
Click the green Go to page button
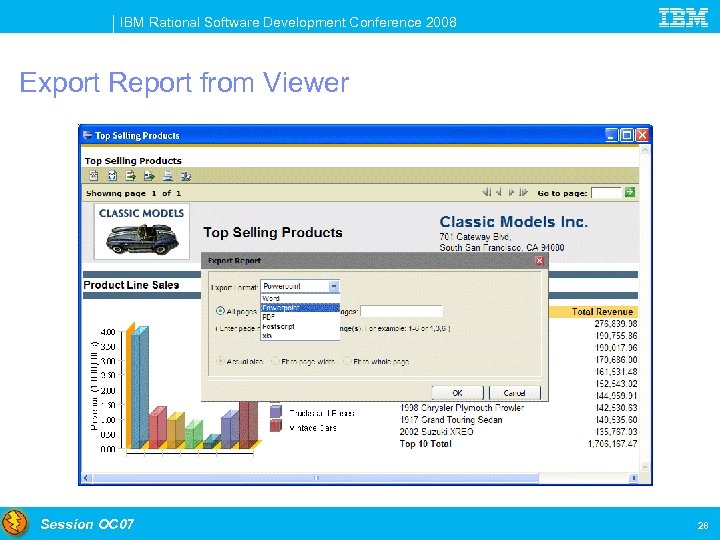(630, 192)
